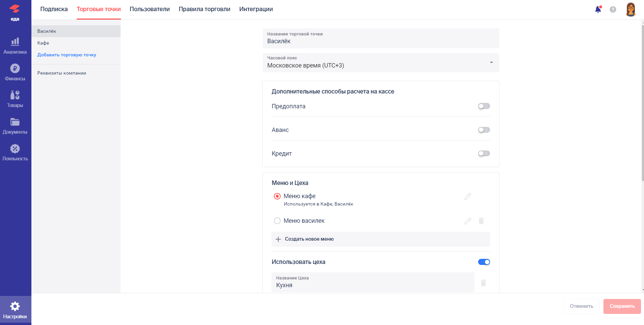The width and height of the screenshot is (644, 325).
Task: Click the Отменить button
Action: (581, 306)
